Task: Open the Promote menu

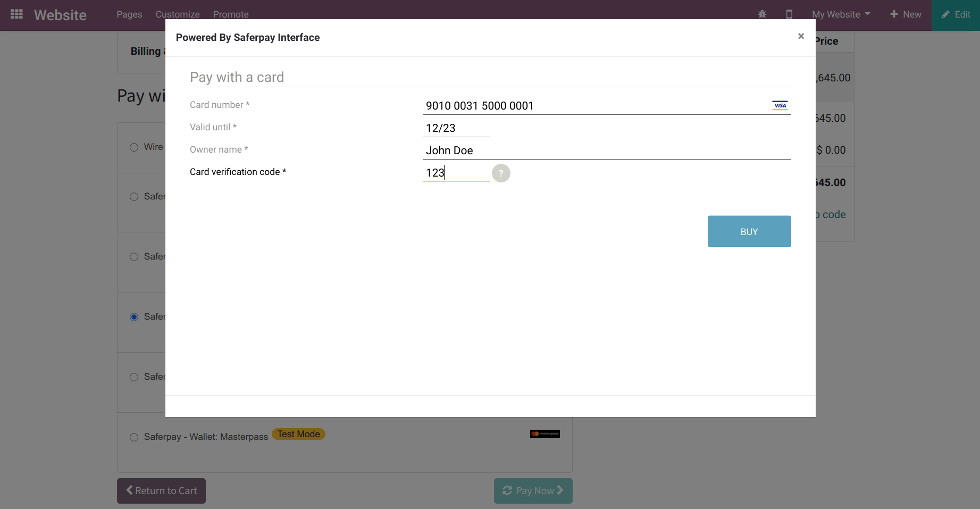Action: click(231, 14)
